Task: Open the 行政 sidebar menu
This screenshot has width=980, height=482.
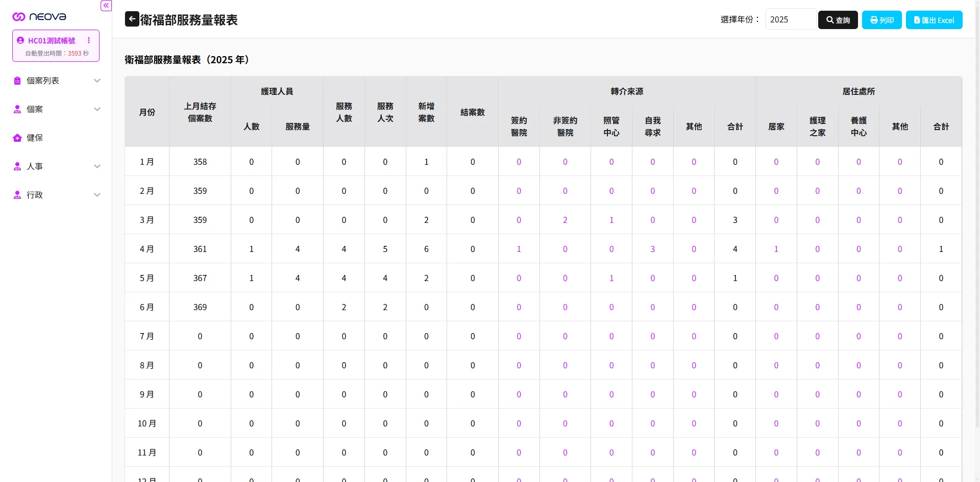Action: pyautogui.click(x=56, y=195)
